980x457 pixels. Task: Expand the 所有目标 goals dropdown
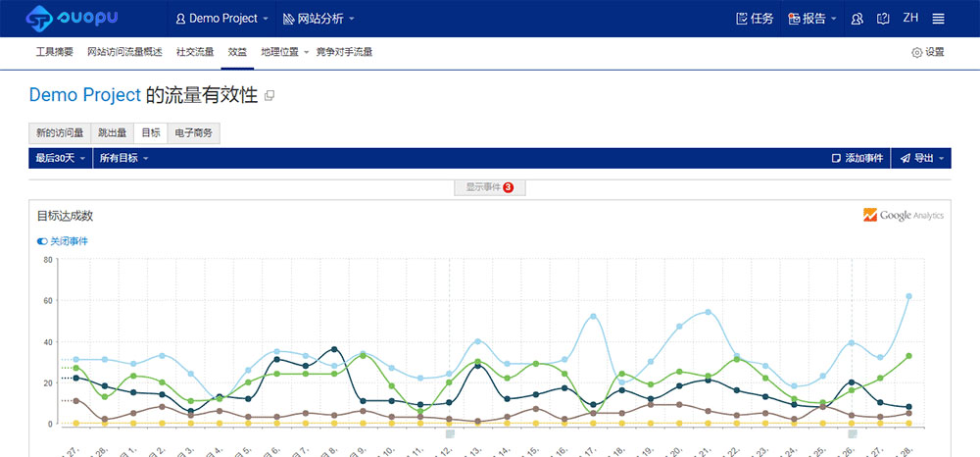123,158
